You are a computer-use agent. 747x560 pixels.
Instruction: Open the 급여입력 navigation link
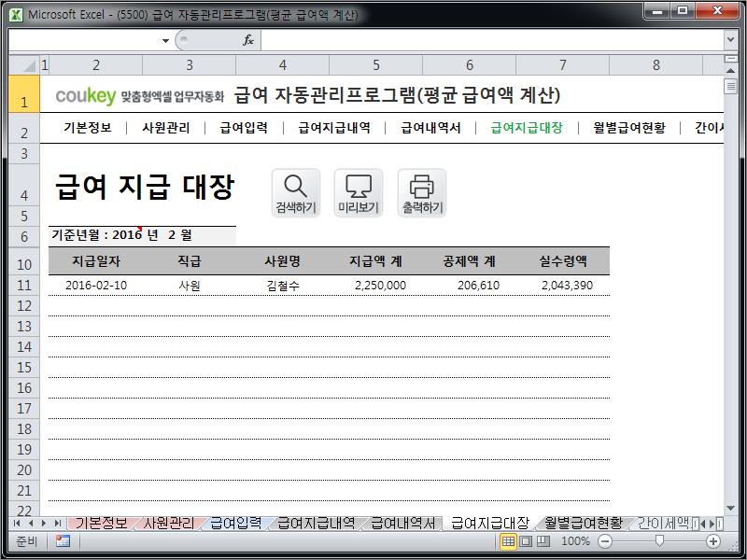point(244,128)
